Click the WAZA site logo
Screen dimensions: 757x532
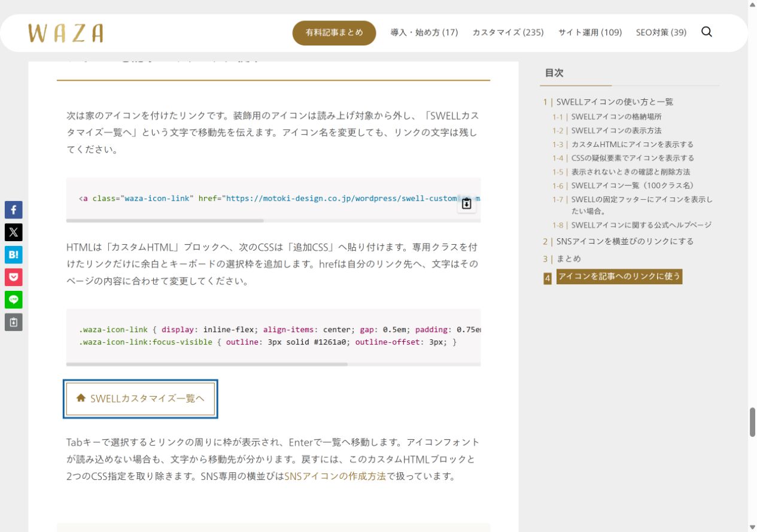(x=66, y=33)
